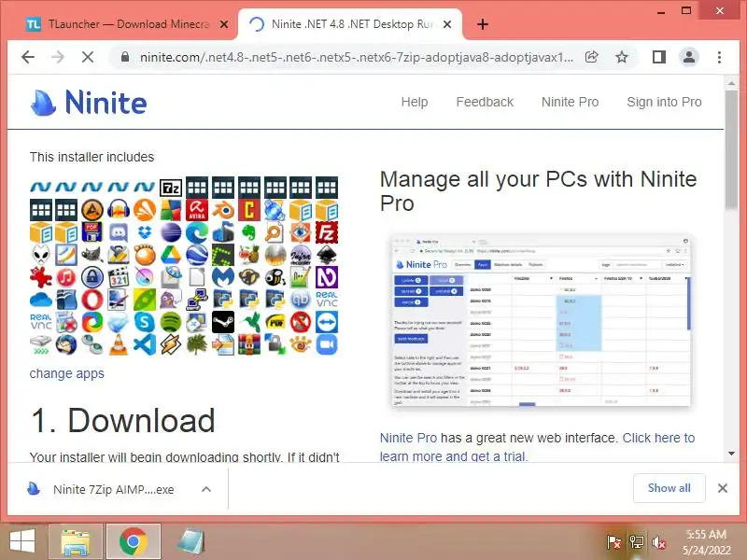
Task: Click the WinRAR stacked books icon
Action: tap(248, 344)
